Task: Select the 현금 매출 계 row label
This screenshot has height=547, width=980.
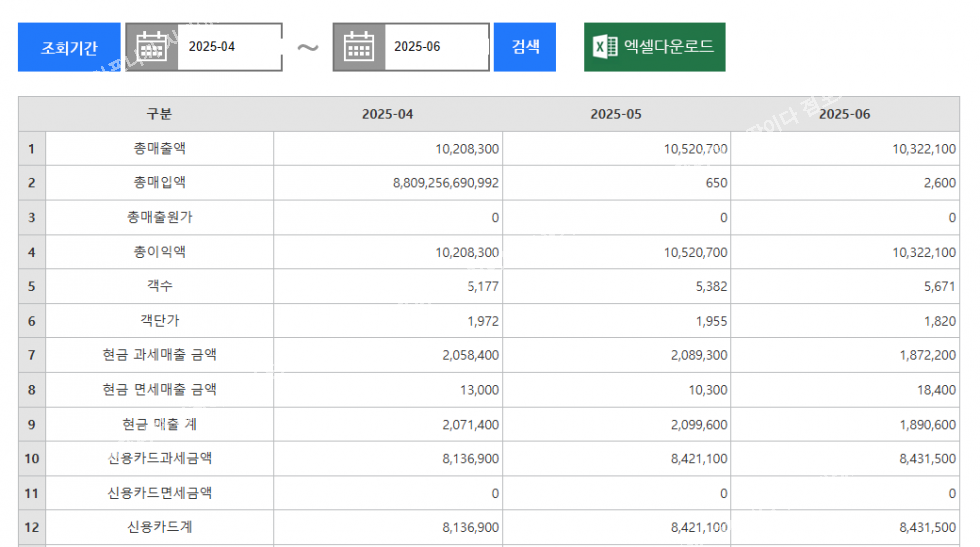Action: [159, 424]
